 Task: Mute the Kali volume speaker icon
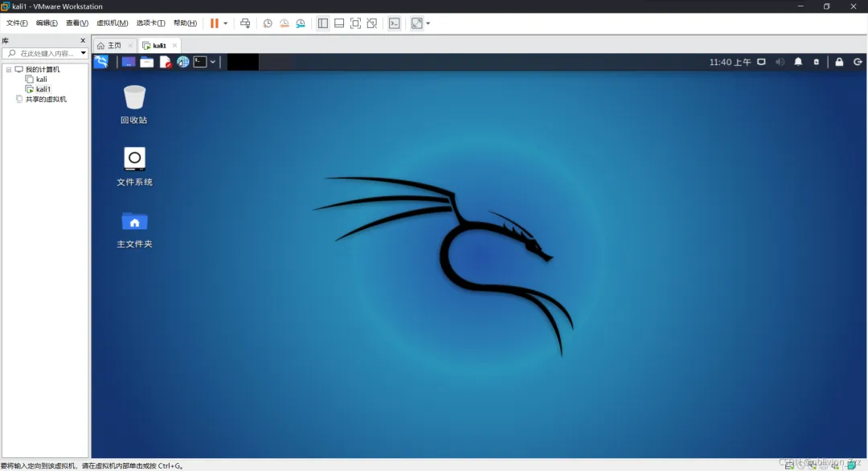tap(780, 62)
